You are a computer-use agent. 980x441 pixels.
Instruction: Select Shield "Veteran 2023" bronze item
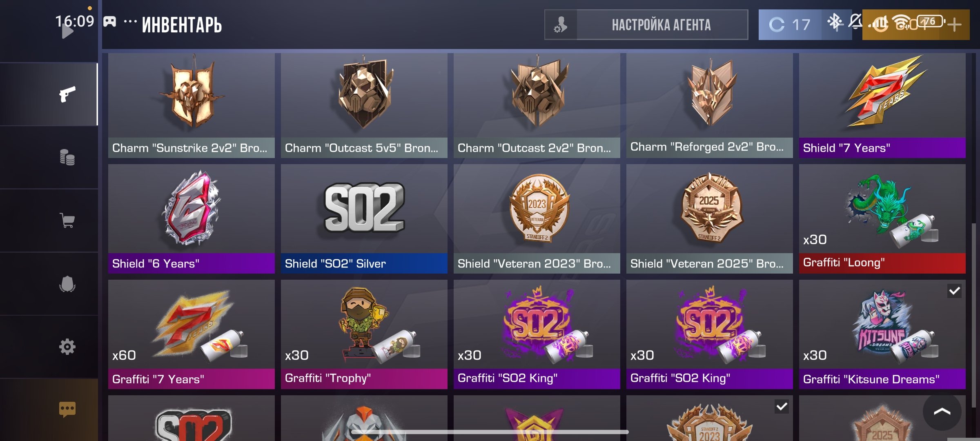click(537, 219)
